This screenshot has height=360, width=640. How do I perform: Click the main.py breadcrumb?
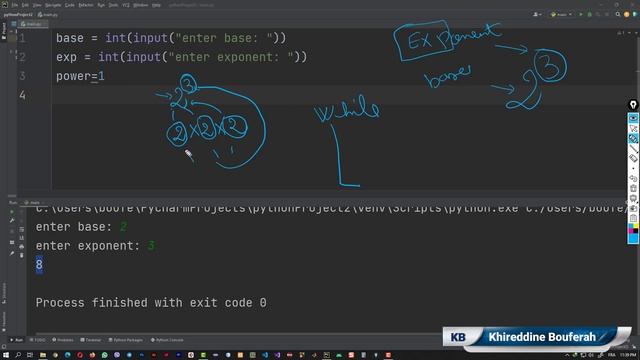48,15
